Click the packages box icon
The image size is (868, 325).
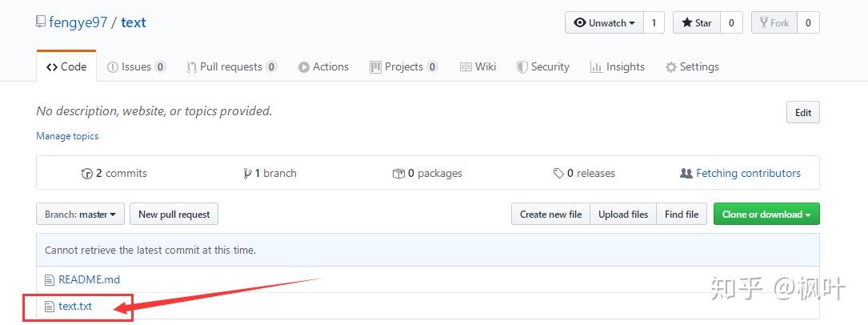398,174
